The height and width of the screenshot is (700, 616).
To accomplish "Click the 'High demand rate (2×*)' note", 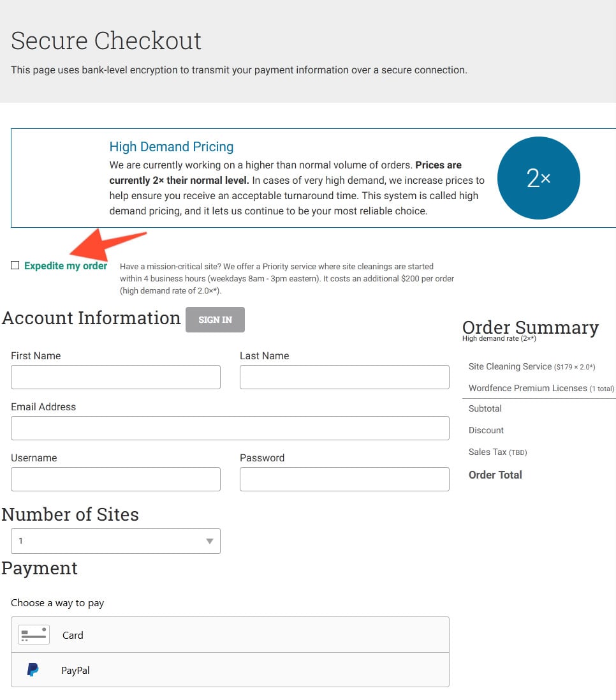I will click(499, 338).
